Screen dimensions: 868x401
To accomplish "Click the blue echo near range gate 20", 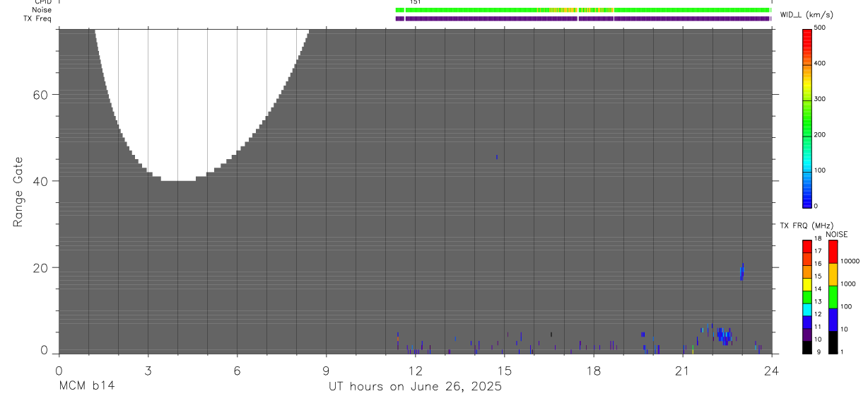I will pyautogui.click(x=742, y=272).
